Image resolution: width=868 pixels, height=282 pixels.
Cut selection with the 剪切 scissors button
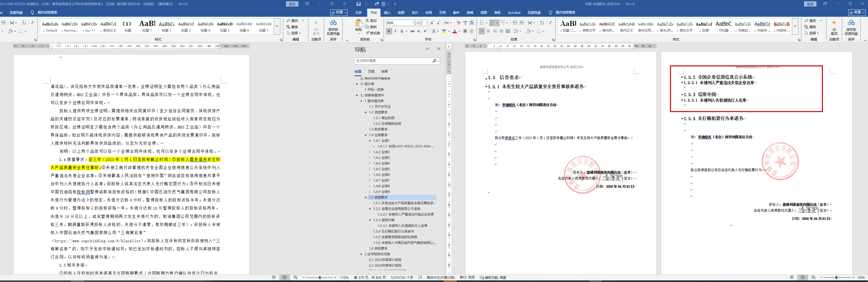[x=371, y=21]
